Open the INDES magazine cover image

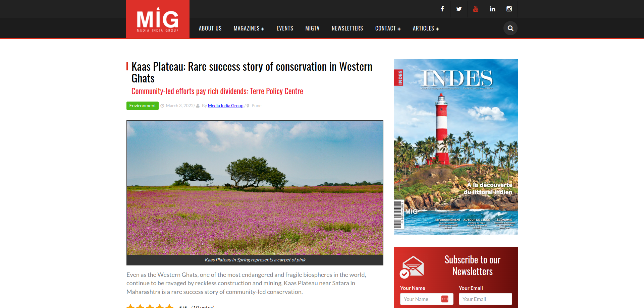[x=456, y=147]
